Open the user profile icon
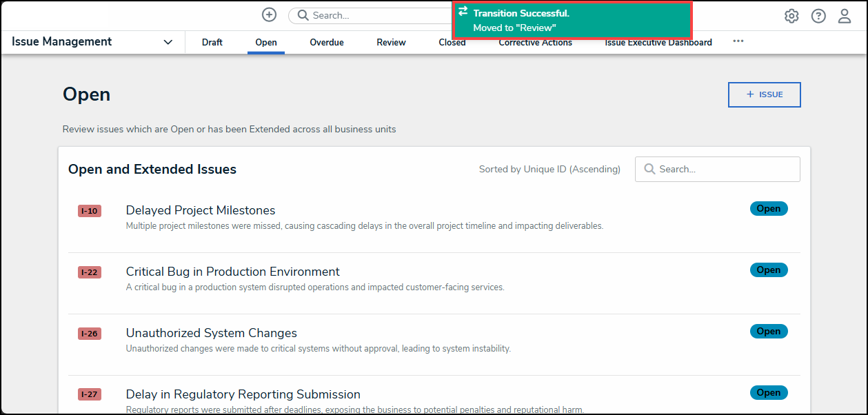Screen dimensions: 868x415 (845, 16)
